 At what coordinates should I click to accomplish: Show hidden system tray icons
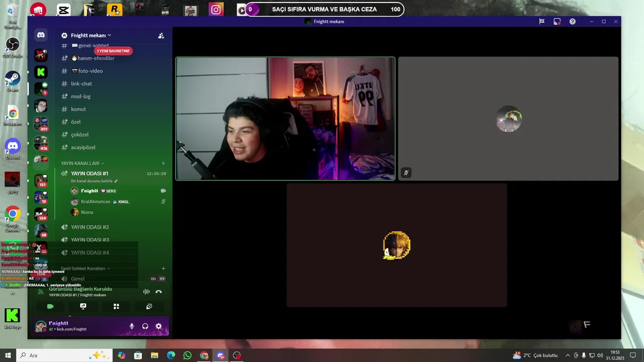[568, 355]
